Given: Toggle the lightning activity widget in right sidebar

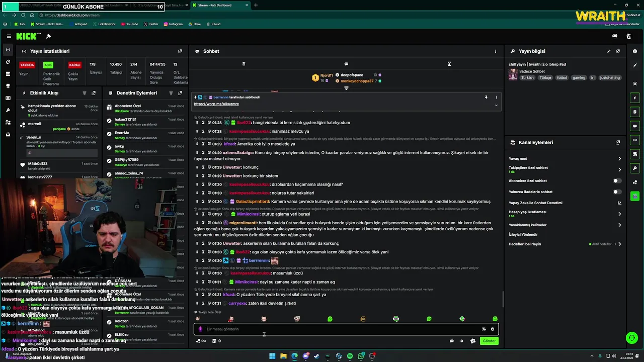Looking at the screenshot, I should point(635,98).
